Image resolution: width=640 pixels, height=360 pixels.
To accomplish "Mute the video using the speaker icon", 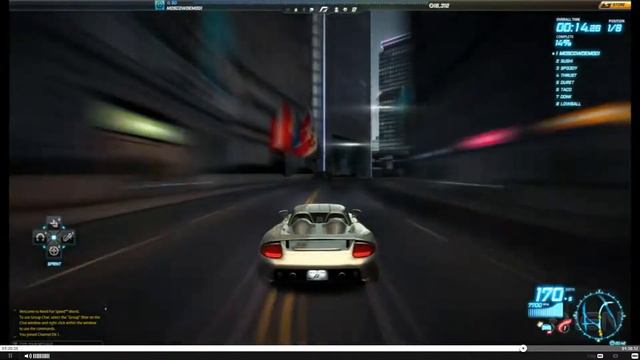I will click(27, 356).
